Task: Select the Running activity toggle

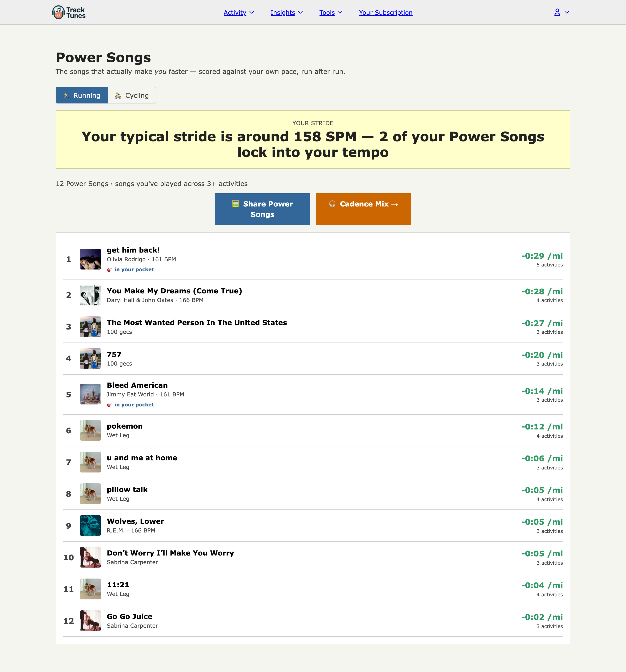Action: coord(82,95)
